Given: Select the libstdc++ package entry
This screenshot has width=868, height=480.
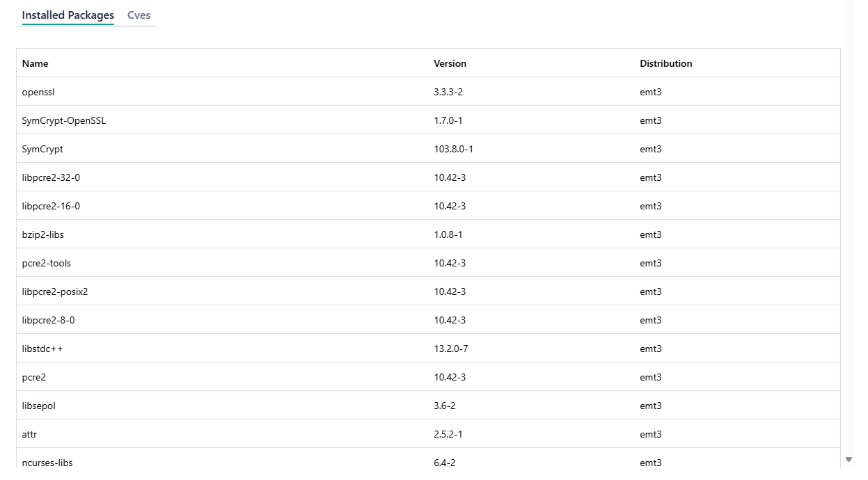Looking at the screenshot, I should pos(42,349).
